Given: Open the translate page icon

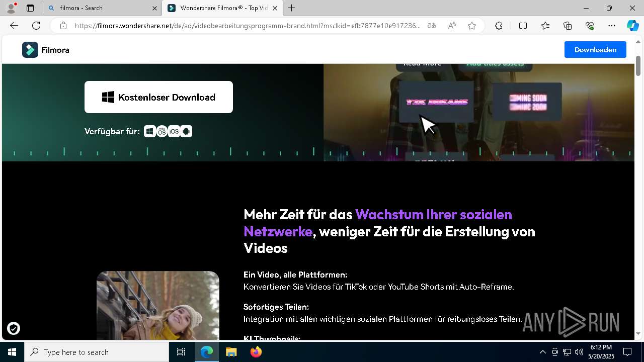Looking at the screenshot, I should tap(432, 26).
